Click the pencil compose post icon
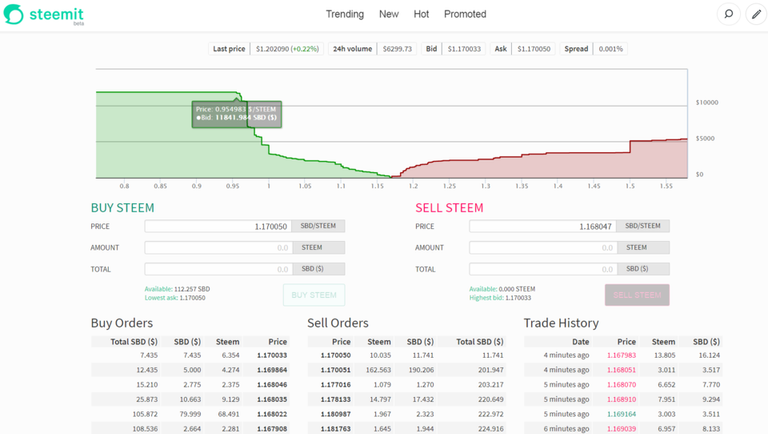 point(756,14)
